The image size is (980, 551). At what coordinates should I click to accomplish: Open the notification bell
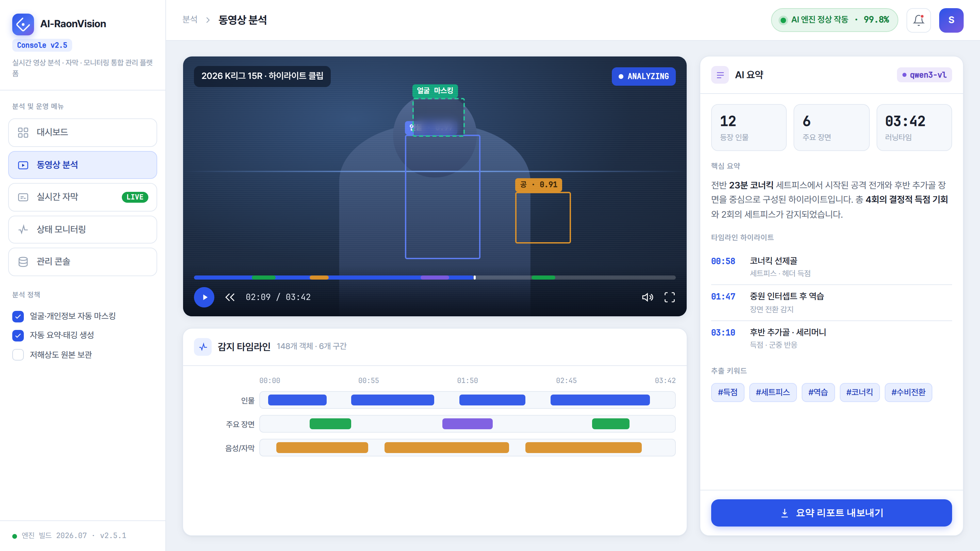point(918,20)
